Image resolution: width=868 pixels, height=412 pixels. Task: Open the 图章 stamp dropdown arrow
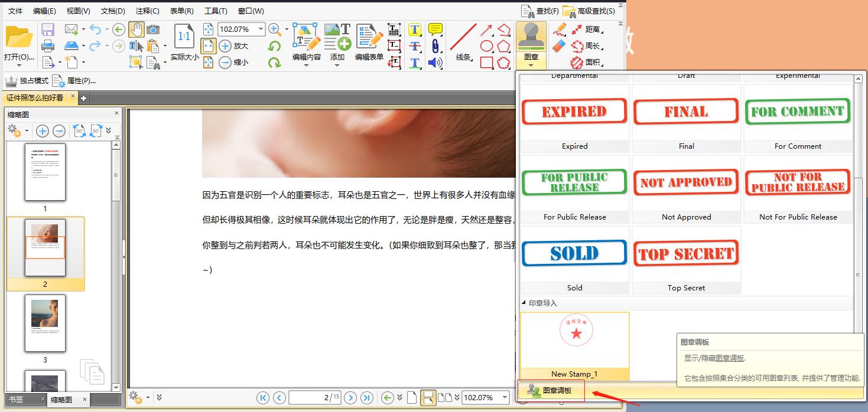pos(531,65)
